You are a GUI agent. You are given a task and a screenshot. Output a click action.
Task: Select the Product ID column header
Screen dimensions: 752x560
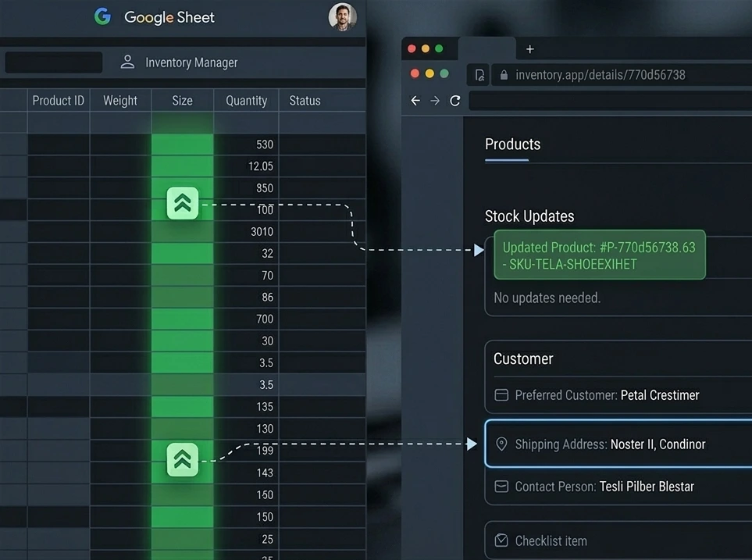click(58, 101)
